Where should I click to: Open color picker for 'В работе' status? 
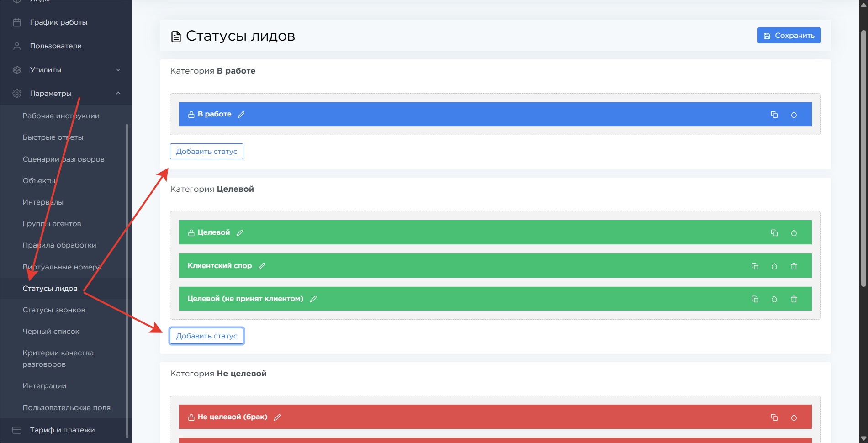click(794, 115)
